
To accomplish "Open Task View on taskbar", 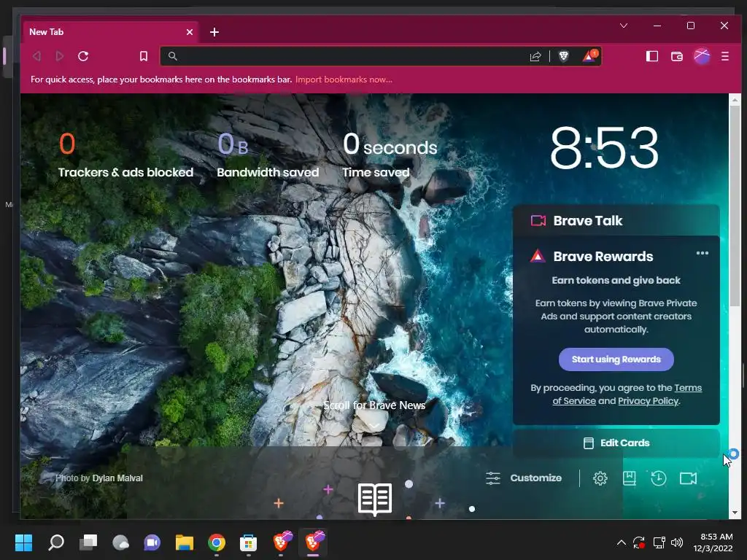I will [x=88, y=542].
